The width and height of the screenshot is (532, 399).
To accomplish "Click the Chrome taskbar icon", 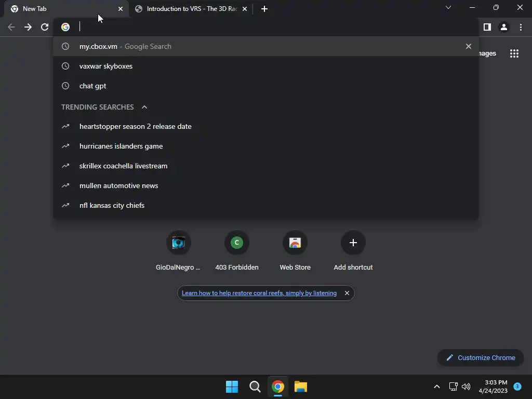I will 278,387.
